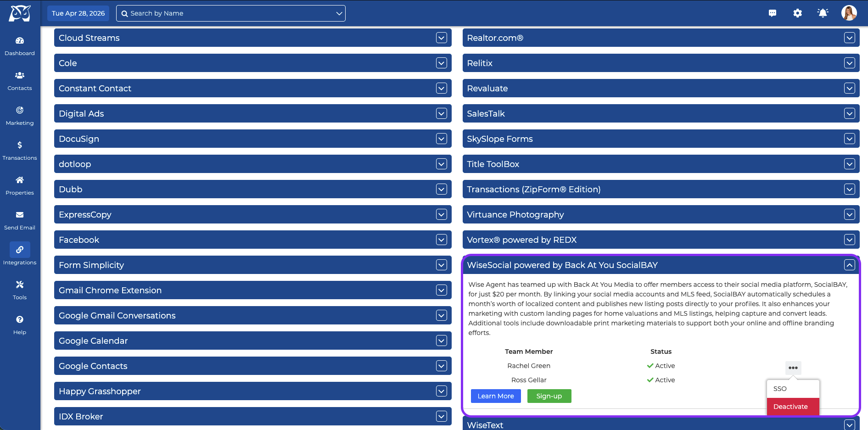The width and height of the screenshot is (868, 430).
Task: Select SSO from the popup menu
Action: tap(793, 389)
